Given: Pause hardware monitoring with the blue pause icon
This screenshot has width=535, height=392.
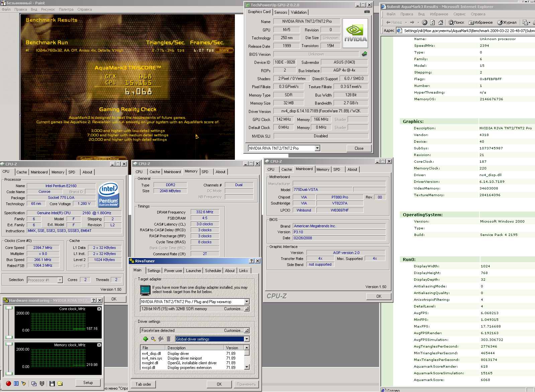Looking at the screenshot, I should 16,383.
